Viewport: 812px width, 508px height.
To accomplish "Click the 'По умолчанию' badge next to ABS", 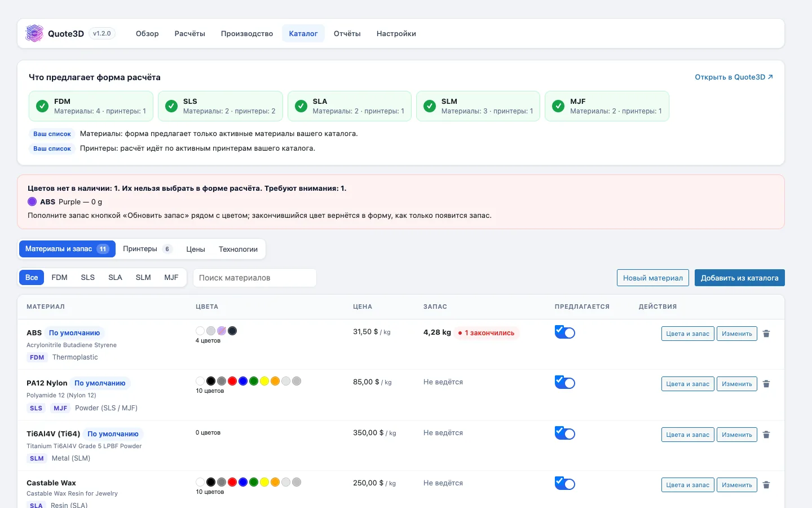I will point(74,333).
